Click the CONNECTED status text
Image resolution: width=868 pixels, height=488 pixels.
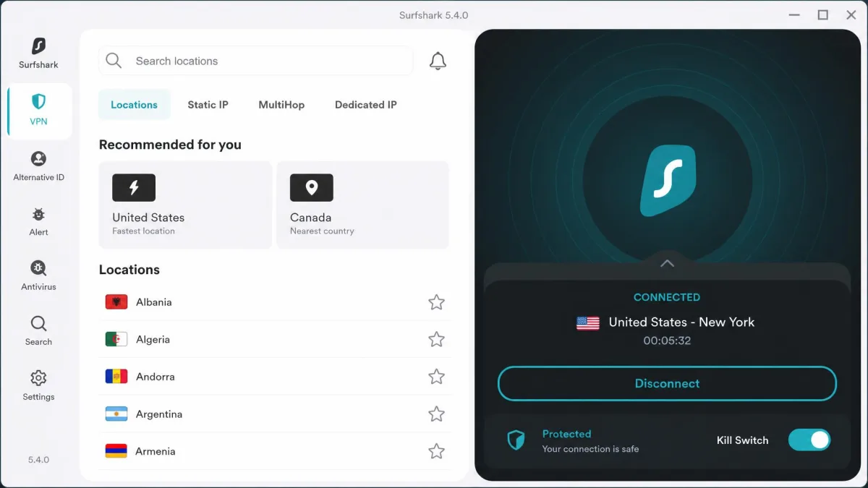[667, 297]
